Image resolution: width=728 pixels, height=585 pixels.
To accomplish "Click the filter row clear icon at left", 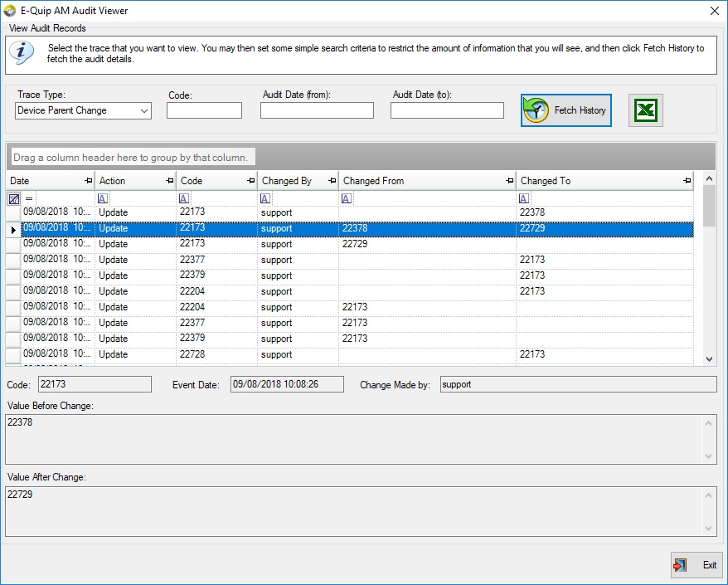I will [x=14, y=199].
